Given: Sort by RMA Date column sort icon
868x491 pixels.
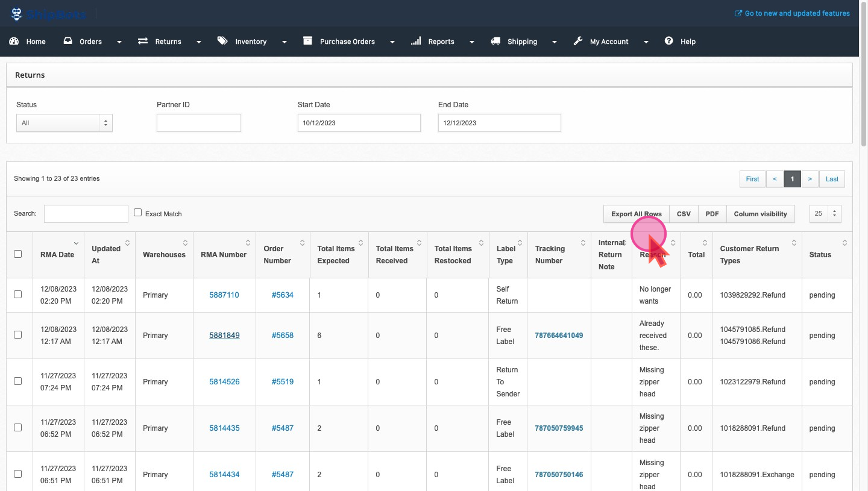Looking at the screenshot, I should tap(76, 243).
